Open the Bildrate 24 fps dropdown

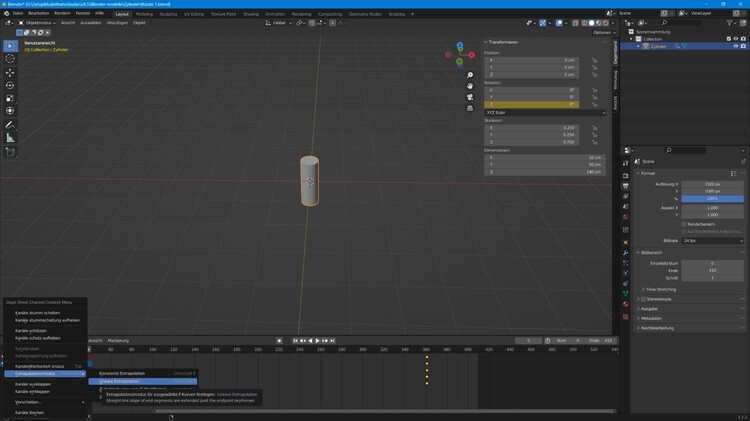point(713,241)
